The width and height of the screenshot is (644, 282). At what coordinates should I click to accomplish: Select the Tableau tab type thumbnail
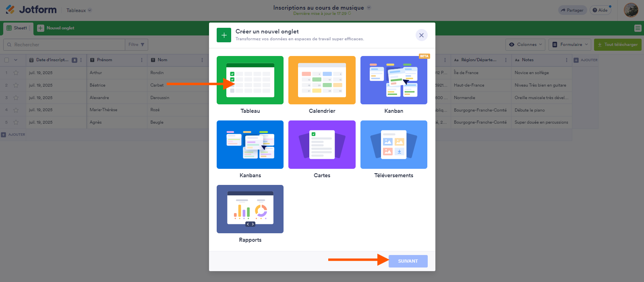(250, 80)
